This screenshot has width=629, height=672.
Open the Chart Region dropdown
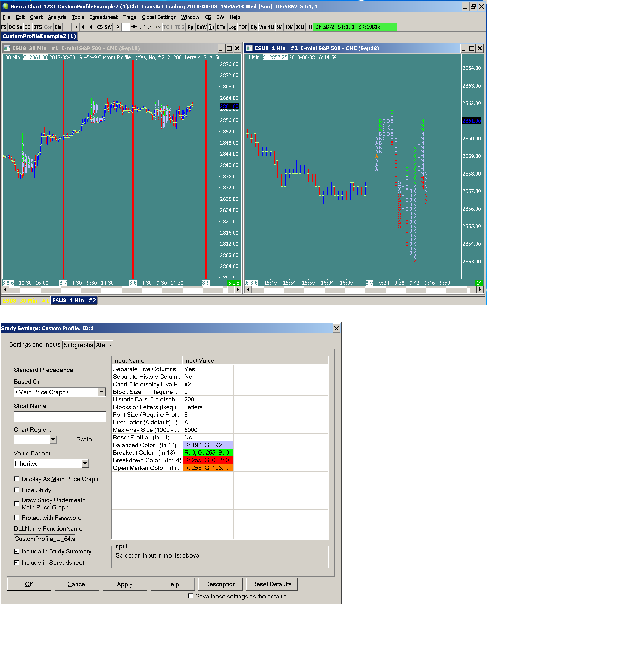tap(53, 439)
